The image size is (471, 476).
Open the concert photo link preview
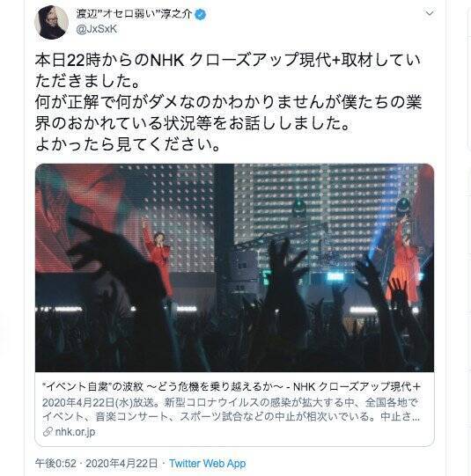[234, 267]
